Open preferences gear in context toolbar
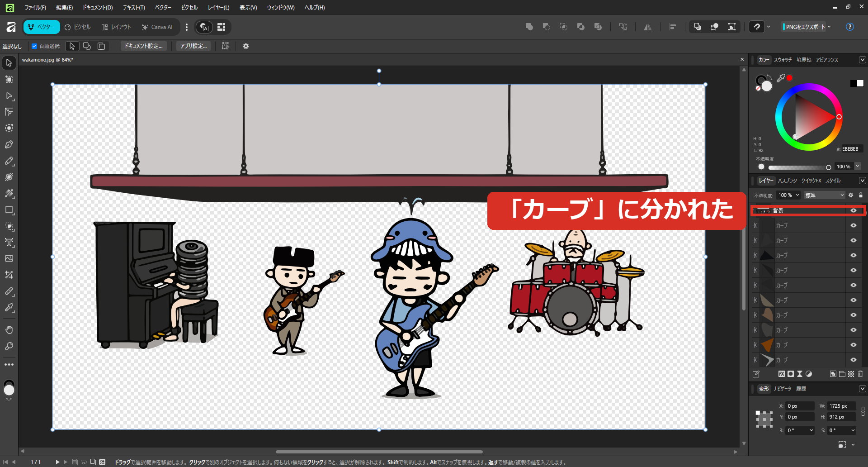 coord(246,46)
